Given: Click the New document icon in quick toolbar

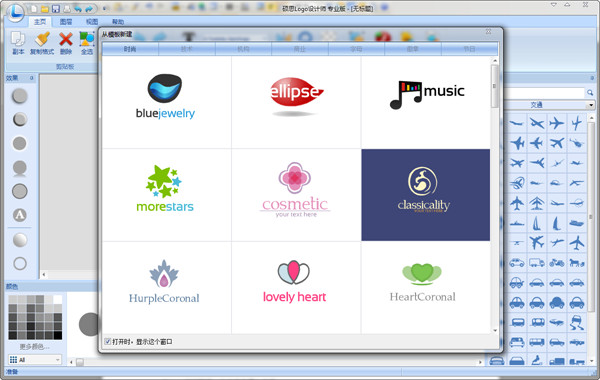Looking at the screenshot, I should pos(34,8).
